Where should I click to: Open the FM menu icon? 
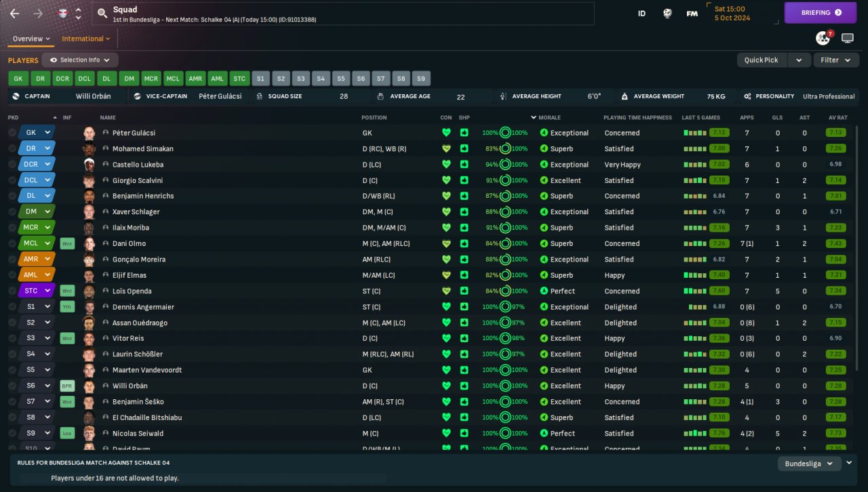[692, 13]
